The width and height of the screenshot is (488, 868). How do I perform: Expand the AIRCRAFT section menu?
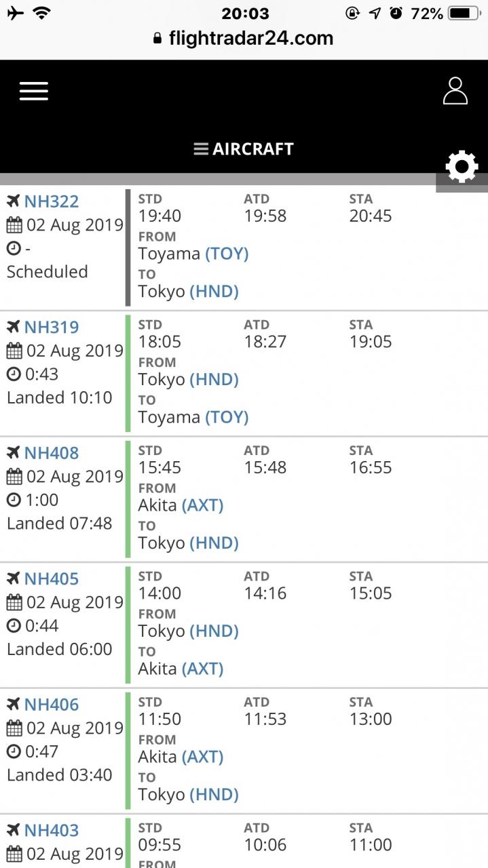click(244, 149)
